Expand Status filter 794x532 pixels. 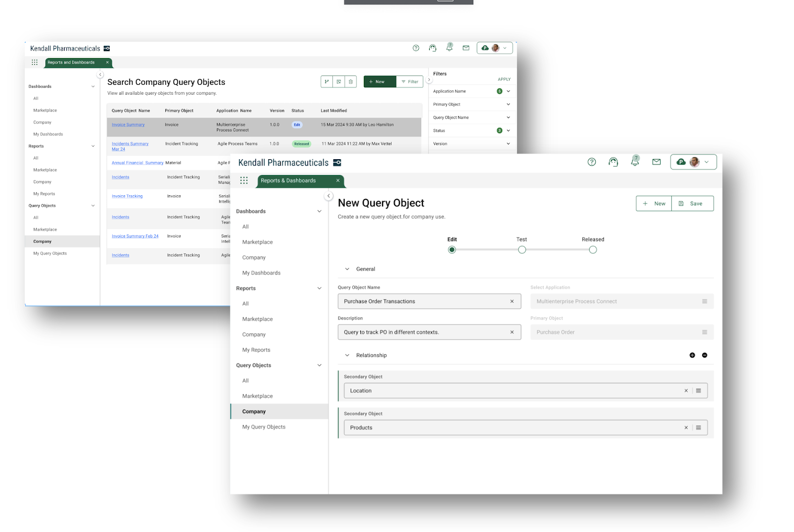(508, 130)
